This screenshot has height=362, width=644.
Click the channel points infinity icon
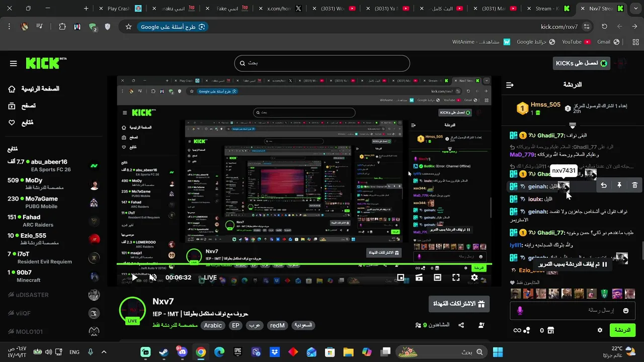[x=517, y=330]
